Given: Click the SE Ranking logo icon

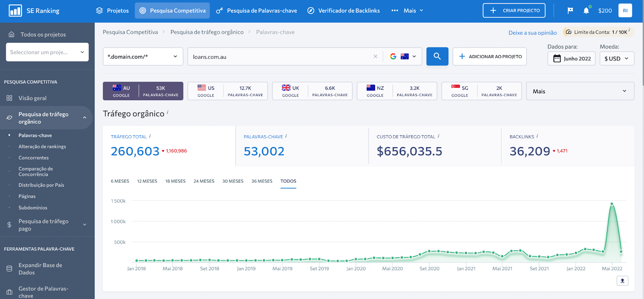Looking at the screenshot, I should pos(15,10).
